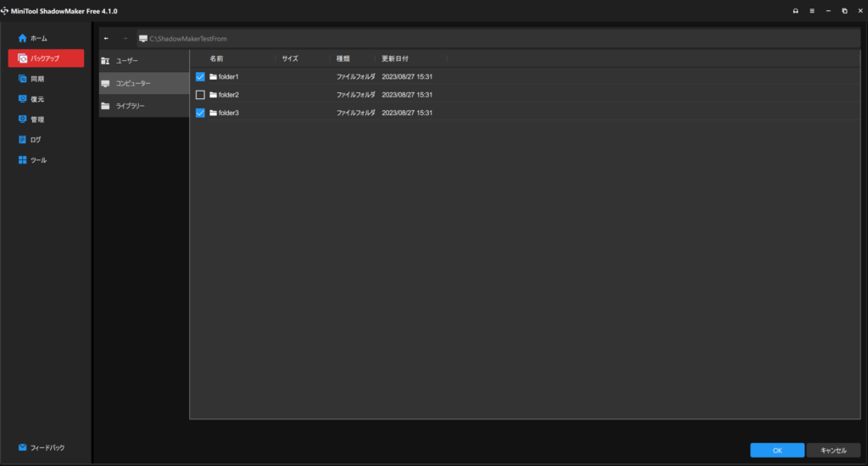The height and width of the screenshot is (466, 868).
Task: Click the folder3 folder icon
Action: click(x=213, y=113)
